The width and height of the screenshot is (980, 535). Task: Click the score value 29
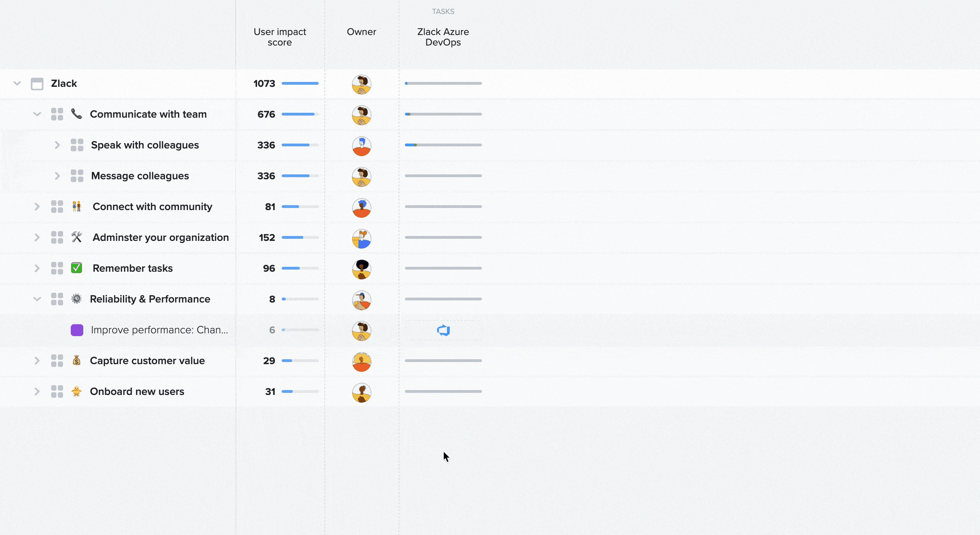coord(269,361)
